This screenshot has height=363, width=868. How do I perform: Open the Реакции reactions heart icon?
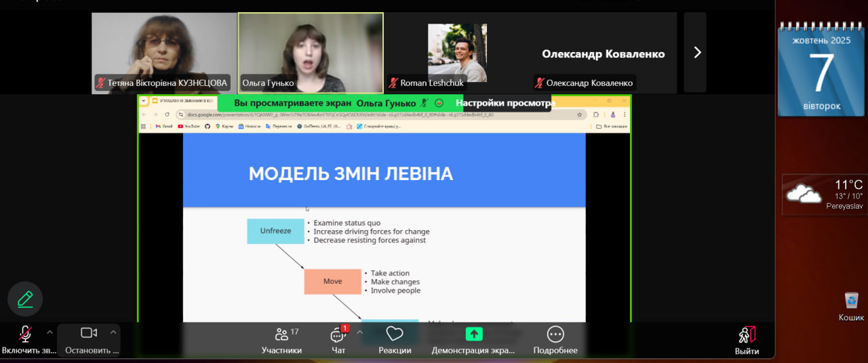point(395,334)
